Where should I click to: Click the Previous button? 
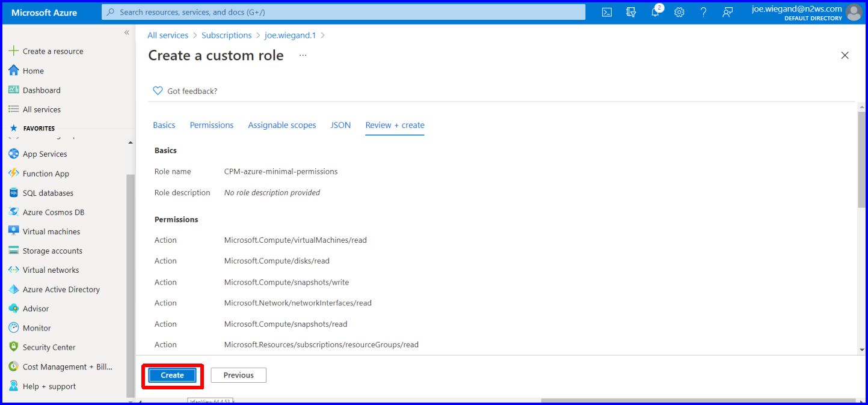[238, 375]
